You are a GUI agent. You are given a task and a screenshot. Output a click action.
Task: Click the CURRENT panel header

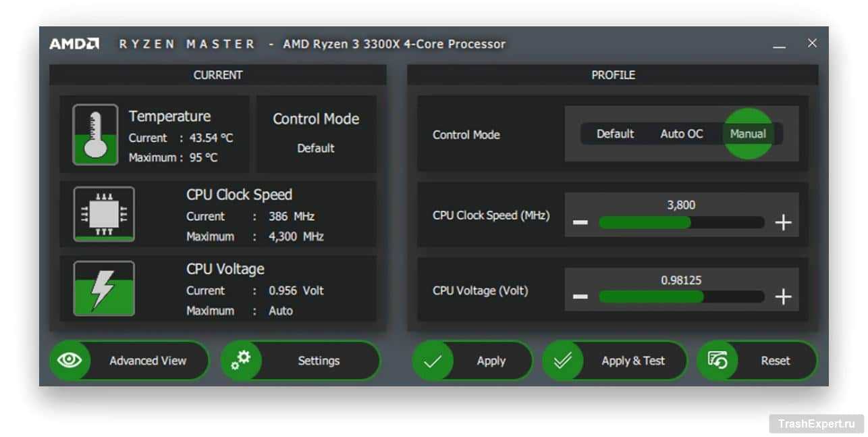tap(217, 75)
